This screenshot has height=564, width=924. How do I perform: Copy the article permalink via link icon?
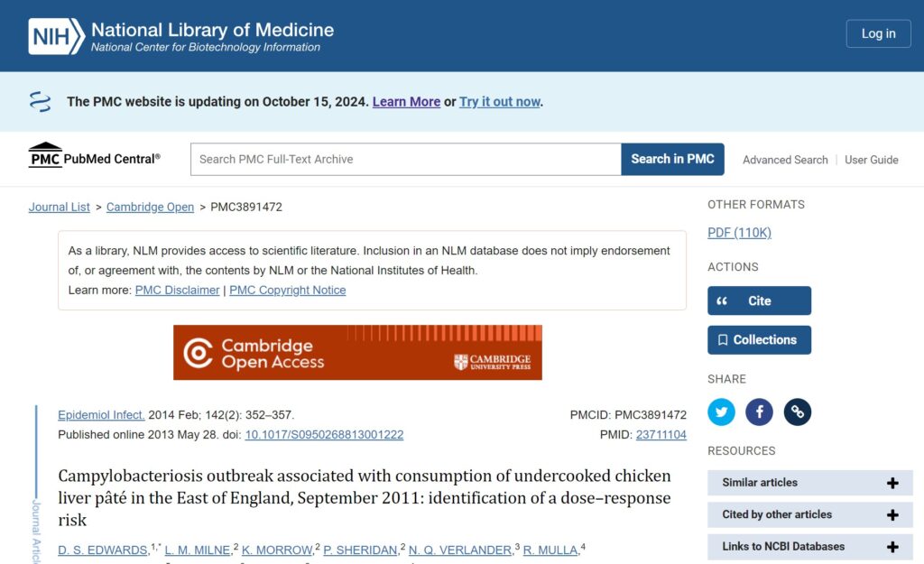click(798, 412)
